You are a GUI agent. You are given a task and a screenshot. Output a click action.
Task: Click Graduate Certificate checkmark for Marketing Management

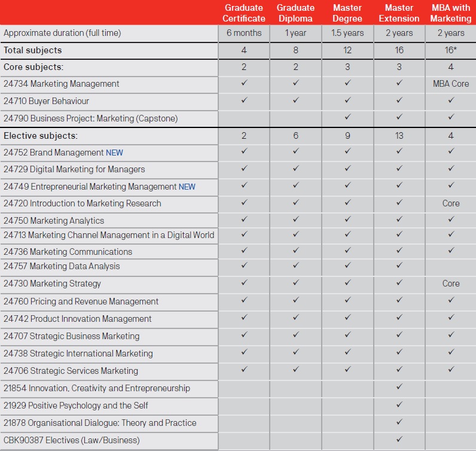(244, 84)
